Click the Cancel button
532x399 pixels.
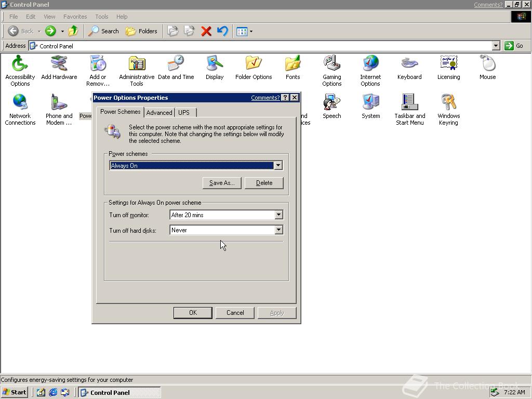[235, 313]
